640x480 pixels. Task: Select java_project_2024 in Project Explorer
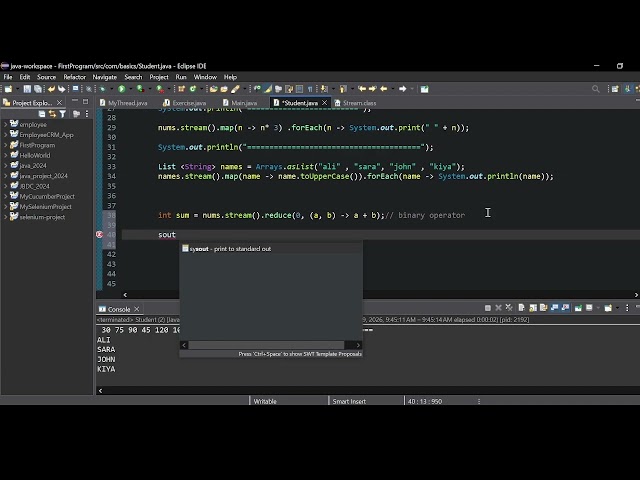tap(43, 176)
